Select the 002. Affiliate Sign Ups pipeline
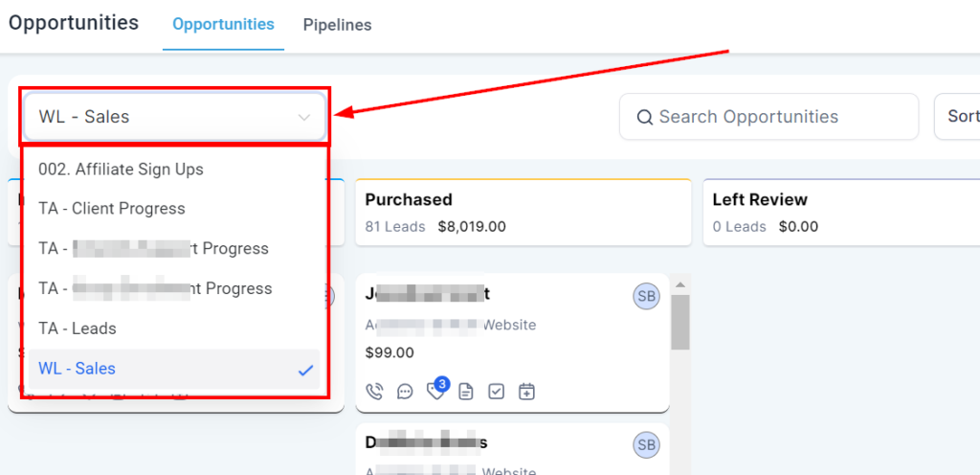This screenshot has height=475, width=980. [122, 170]
